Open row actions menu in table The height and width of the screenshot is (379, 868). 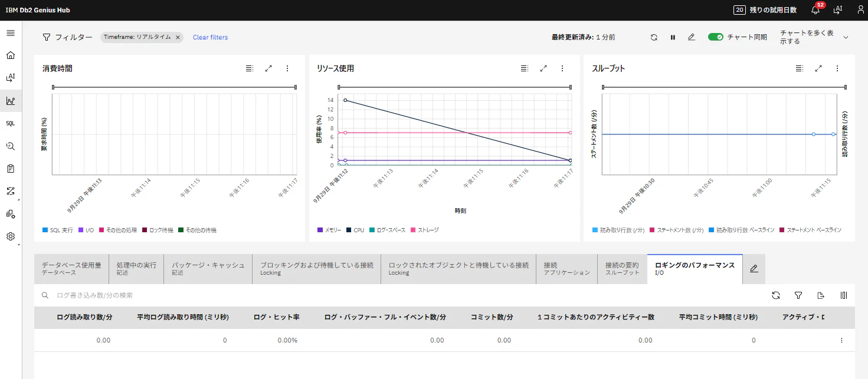841,340
